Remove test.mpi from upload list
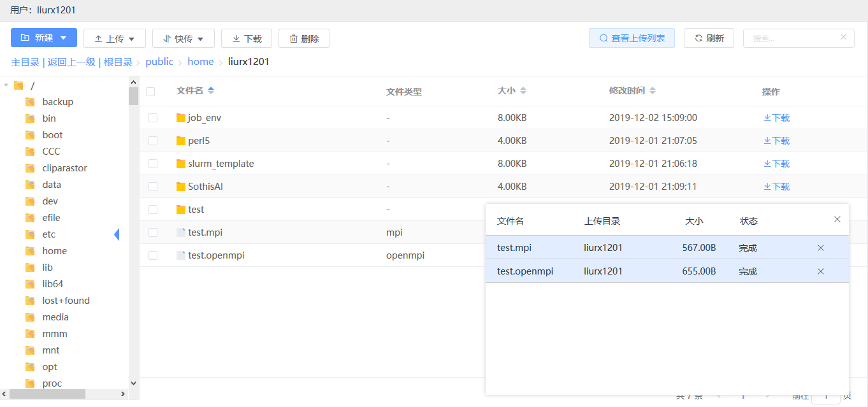Screen dimensions: 868x407 821,248
